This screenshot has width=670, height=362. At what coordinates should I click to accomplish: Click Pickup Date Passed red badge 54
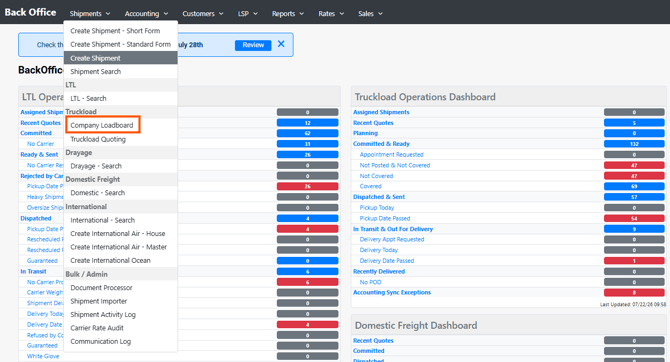coord(634,218)
